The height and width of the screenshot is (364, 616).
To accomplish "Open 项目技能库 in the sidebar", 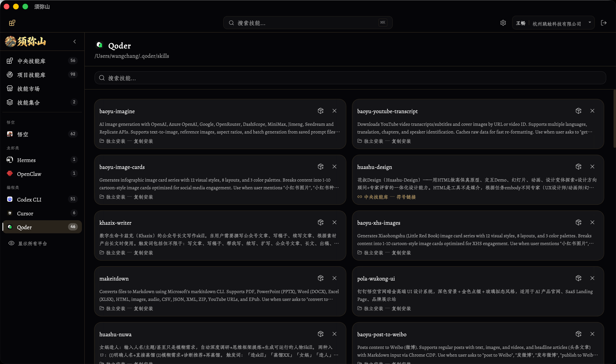I will point(42,75).
